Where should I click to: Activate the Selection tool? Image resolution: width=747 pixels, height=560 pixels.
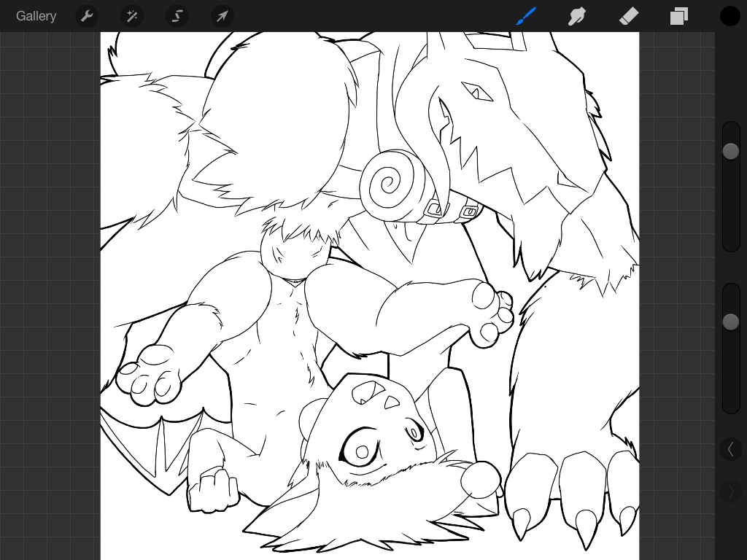pos(177,16)
